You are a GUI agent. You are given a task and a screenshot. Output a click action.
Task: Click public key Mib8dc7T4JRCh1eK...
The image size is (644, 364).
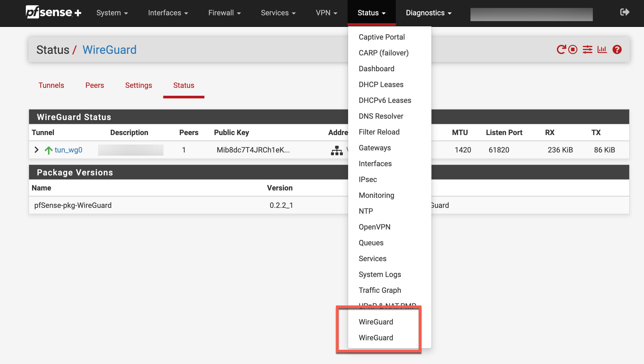pyautogui.click(x=253, y=150)
